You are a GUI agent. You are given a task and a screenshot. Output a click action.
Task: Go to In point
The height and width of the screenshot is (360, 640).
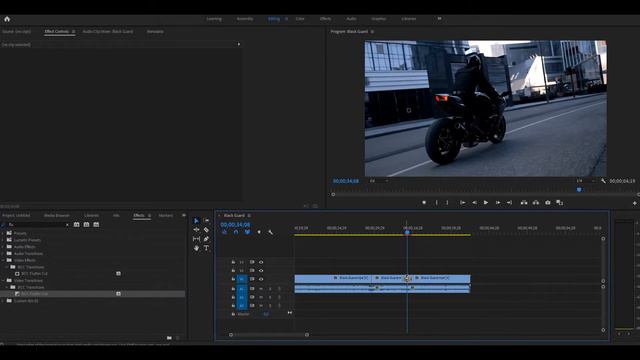point(462,202)
